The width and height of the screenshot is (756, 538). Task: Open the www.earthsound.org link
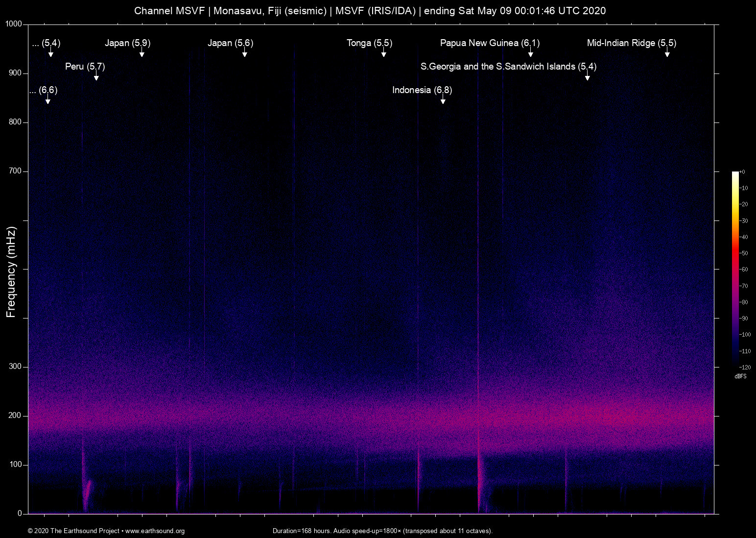tap(155, 531)
